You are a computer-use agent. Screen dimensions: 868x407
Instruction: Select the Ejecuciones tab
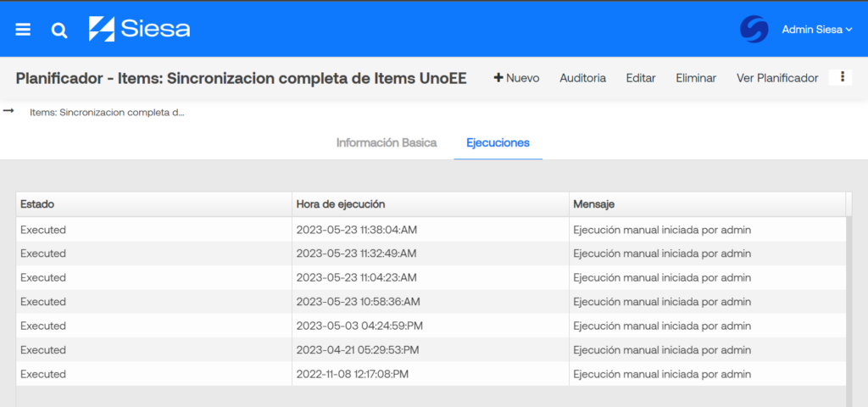498,142
